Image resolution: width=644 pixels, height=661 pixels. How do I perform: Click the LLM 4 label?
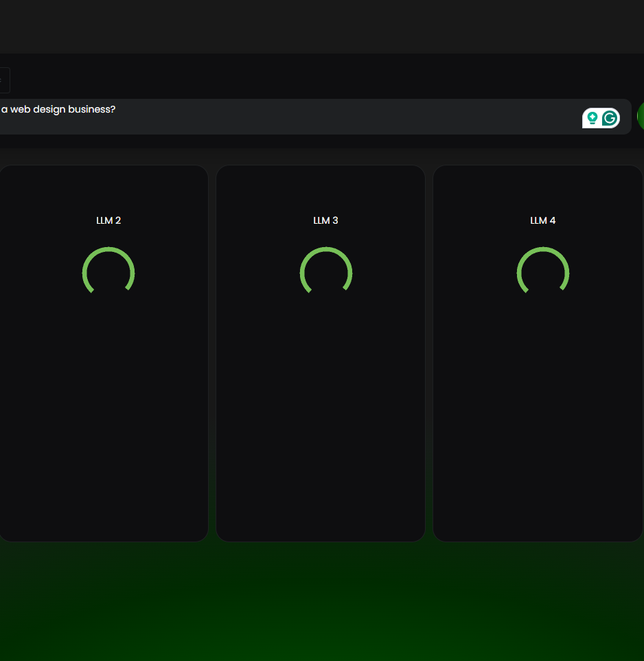[x=543, y=220]
